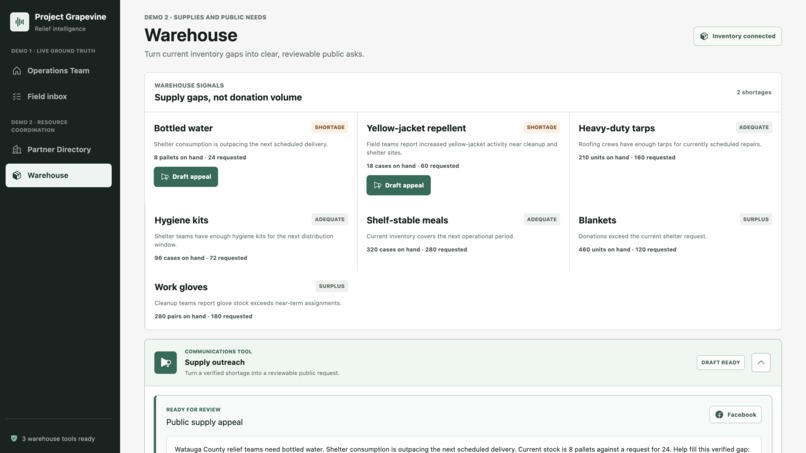Click the DRAFT READY badge
Screen dimensions: 806x453
721,363
